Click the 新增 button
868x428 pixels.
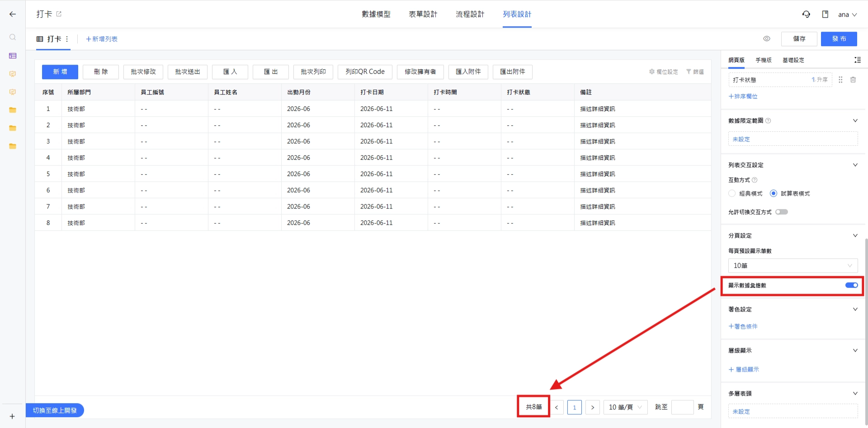coord(60,72)
